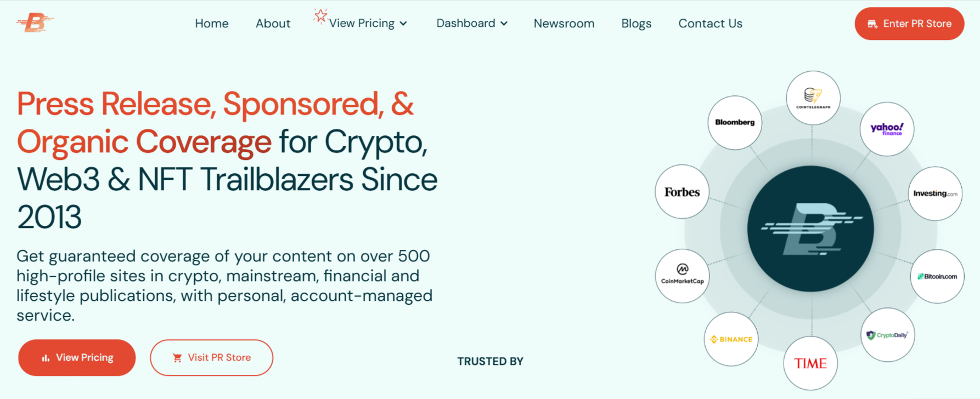Click the Cointelegraph logo at the top of the ring

813,98
